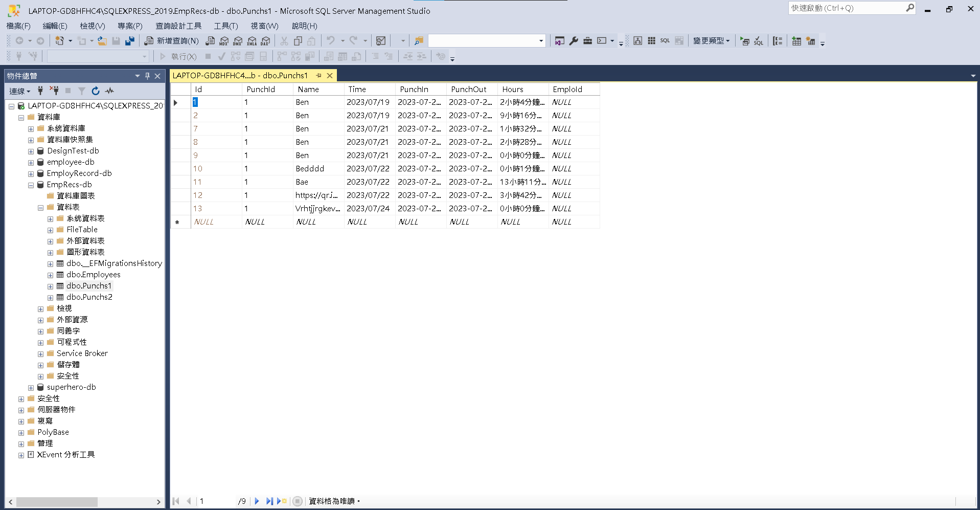Screen dimensions: 980x510
Task: Collapse the EmpRecs-db database node
Action: [31, 185]
